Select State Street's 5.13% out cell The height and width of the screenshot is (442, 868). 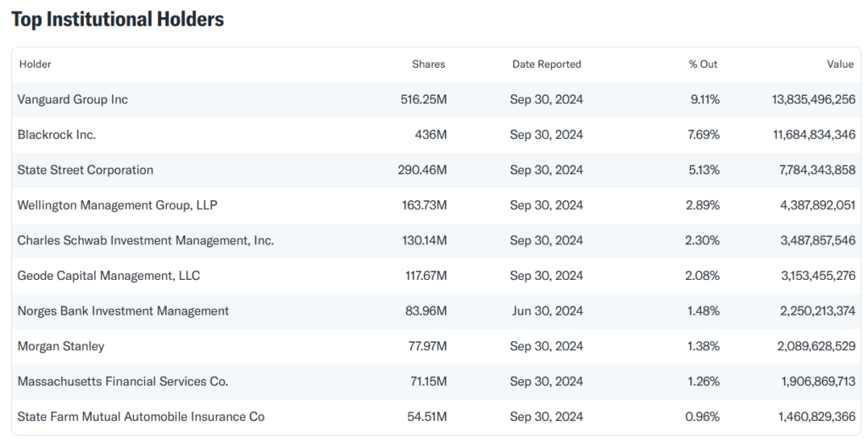pos(704,170)
